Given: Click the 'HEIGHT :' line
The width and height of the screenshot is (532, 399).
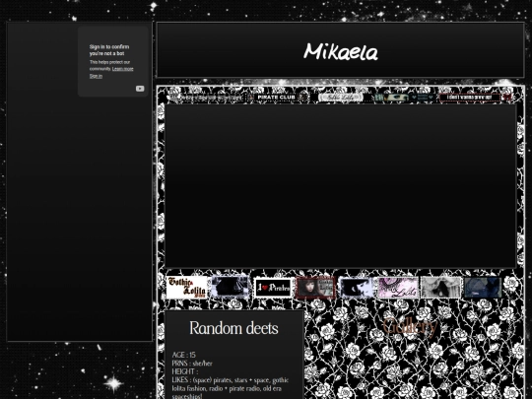Looking at the screenshot, I should point(185,371).
